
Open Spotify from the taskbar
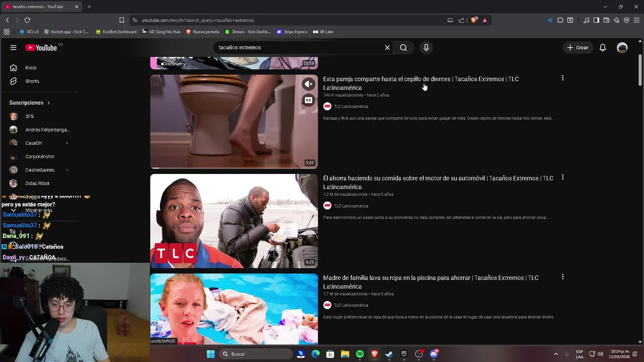pyautogui.click(x=360, y=354)
